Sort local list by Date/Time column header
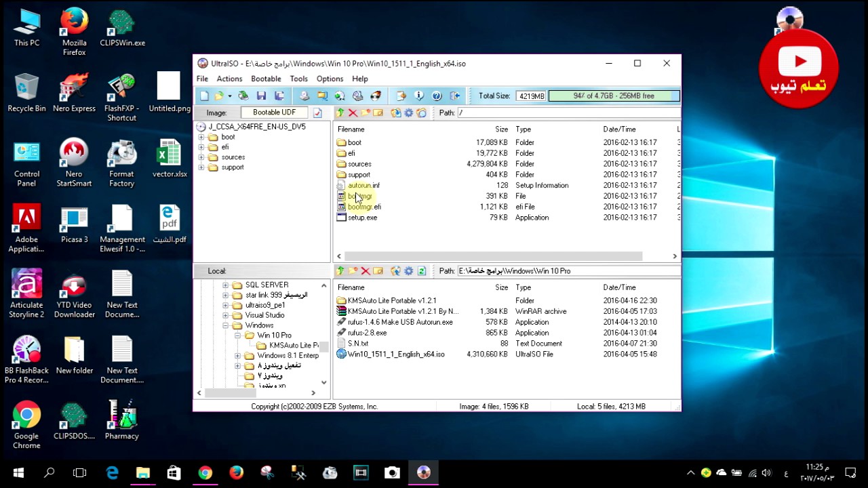868x488 pixels. [619, 287]
